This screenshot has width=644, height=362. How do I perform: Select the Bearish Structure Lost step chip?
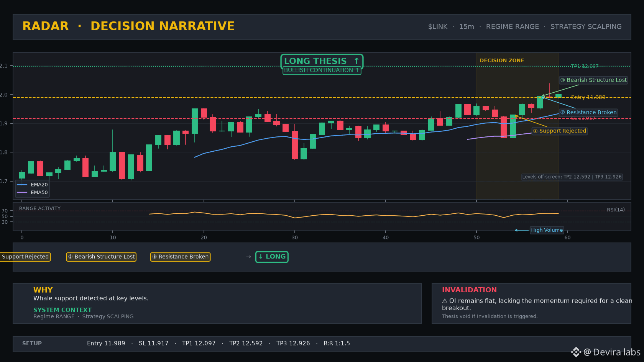101,257
